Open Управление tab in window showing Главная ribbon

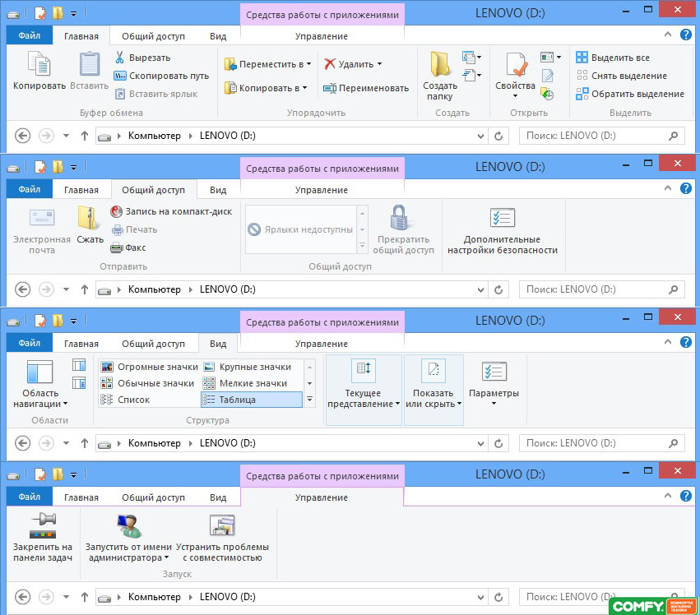click(x=322, y=36)
